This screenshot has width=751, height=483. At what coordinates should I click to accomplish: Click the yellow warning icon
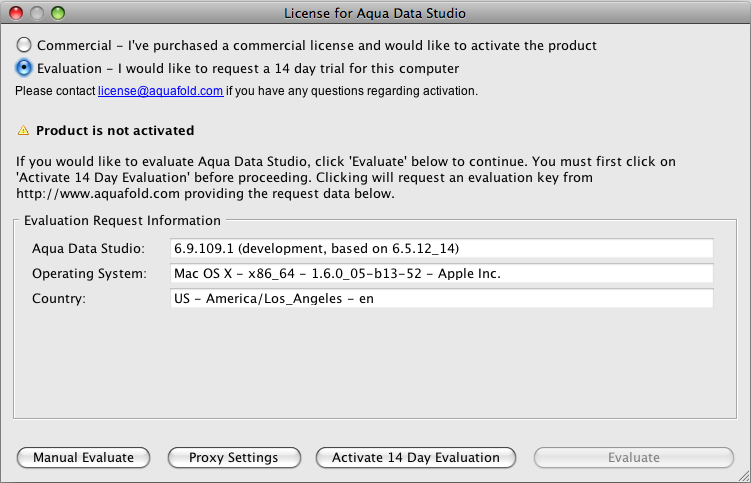tap(23, 130)
